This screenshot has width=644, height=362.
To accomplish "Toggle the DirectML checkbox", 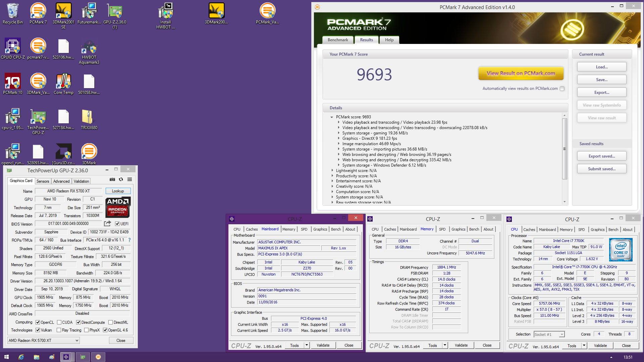I will pos(111,322).
